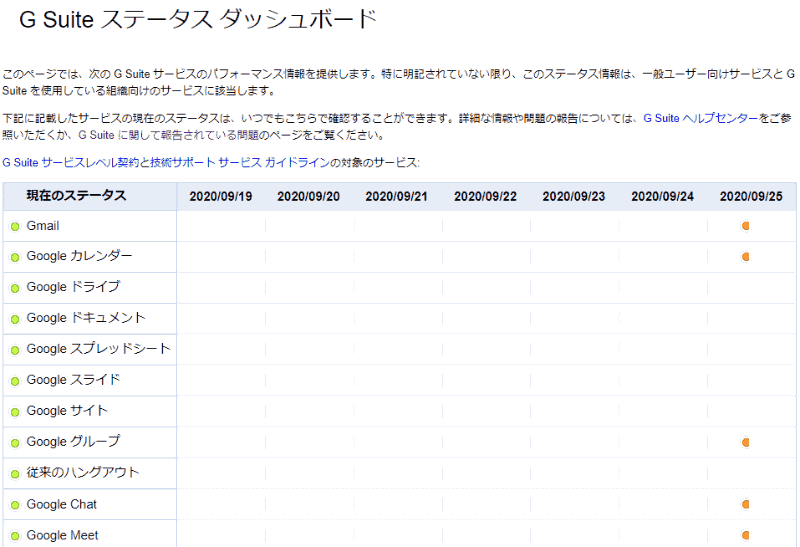Click the 2020/09/22 date header

485,196
